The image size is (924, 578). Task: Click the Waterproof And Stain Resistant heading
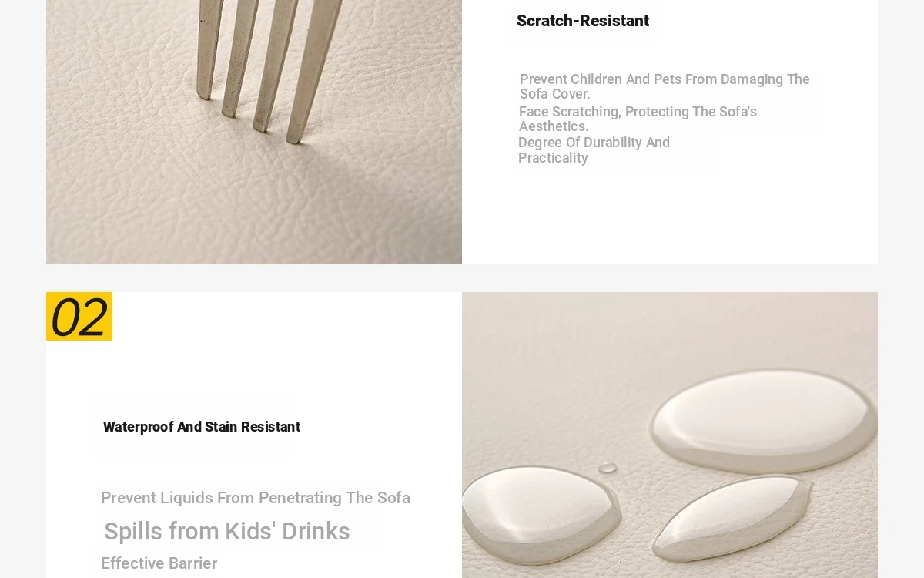click(202, 427)
